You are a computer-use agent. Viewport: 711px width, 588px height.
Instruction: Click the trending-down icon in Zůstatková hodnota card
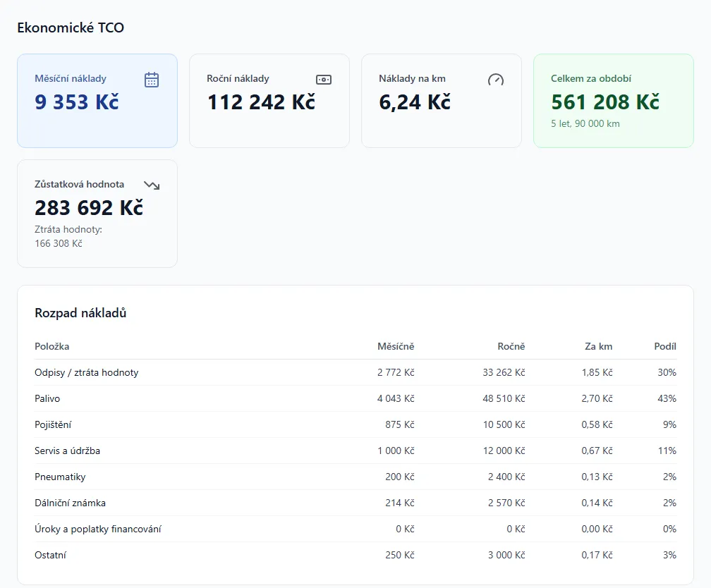click(x=152, y=185)
